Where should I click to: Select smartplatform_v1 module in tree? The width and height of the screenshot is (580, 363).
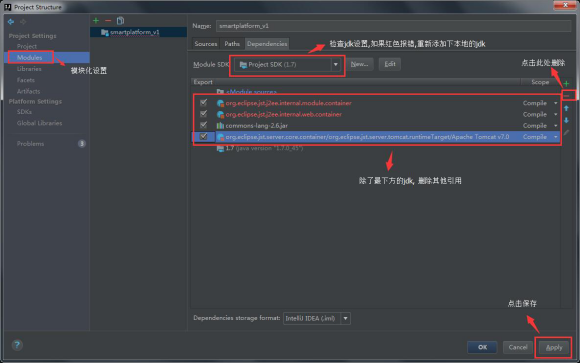point(135,32)
